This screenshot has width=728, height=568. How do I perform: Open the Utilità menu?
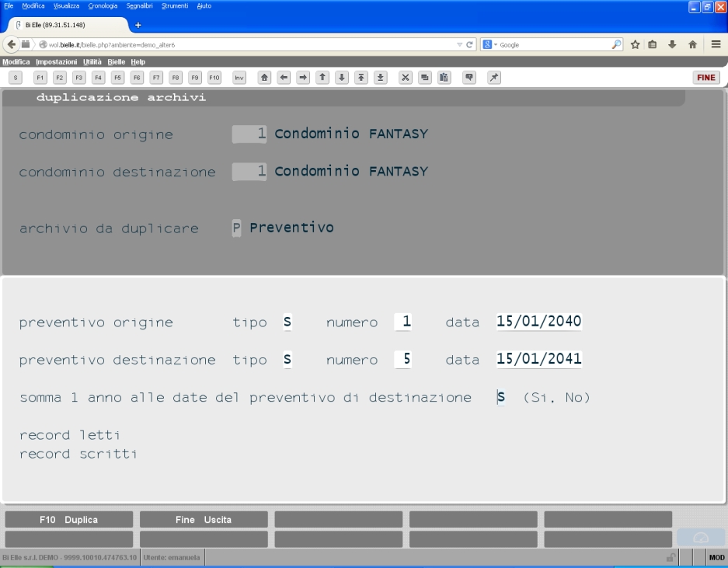(x=92, y=61)
